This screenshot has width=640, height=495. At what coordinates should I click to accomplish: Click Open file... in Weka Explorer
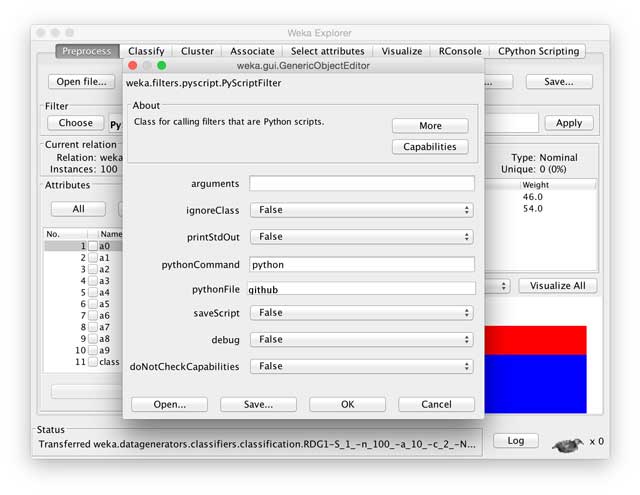click(x=82, y=82)
